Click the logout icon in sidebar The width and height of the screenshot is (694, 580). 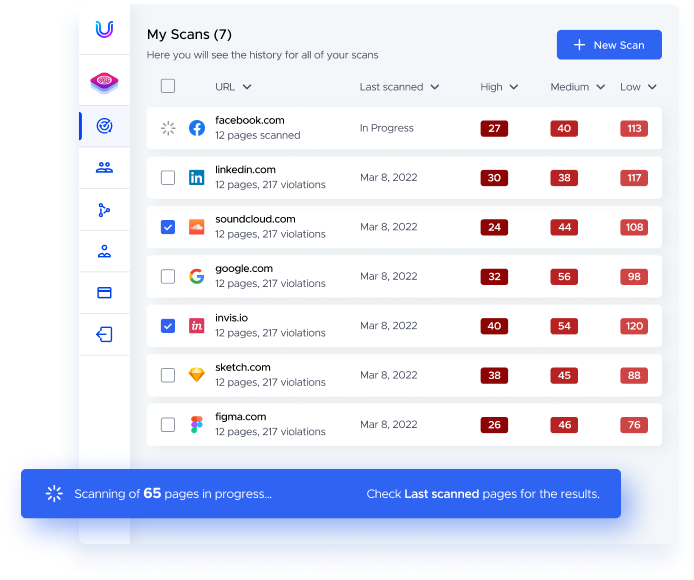tap(104, 334)
